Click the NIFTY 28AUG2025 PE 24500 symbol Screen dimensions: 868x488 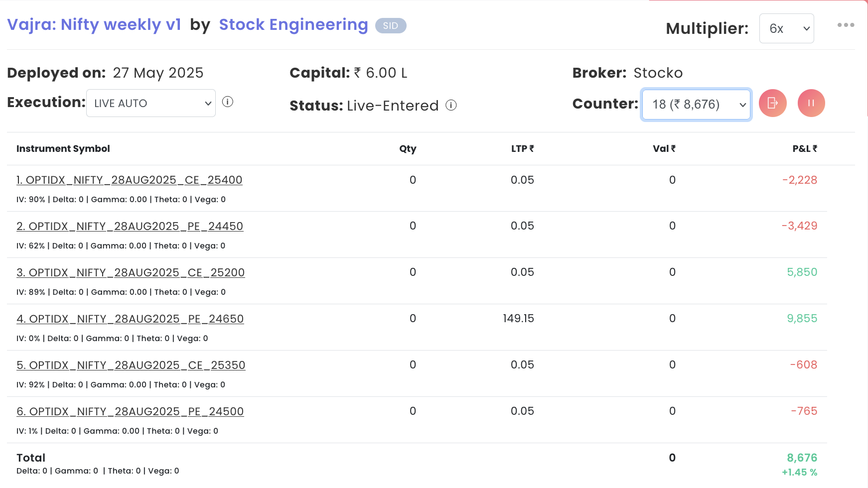click(x=130, y=411)
